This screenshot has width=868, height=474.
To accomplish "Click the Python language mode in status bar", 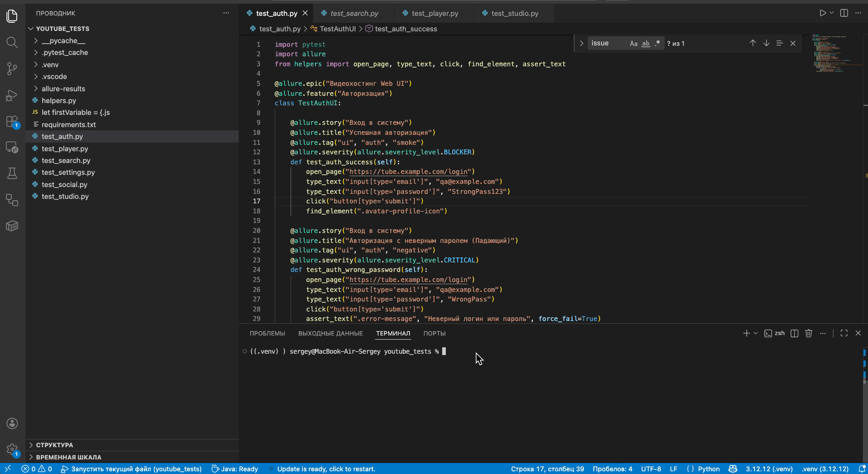I will [708, 469].
